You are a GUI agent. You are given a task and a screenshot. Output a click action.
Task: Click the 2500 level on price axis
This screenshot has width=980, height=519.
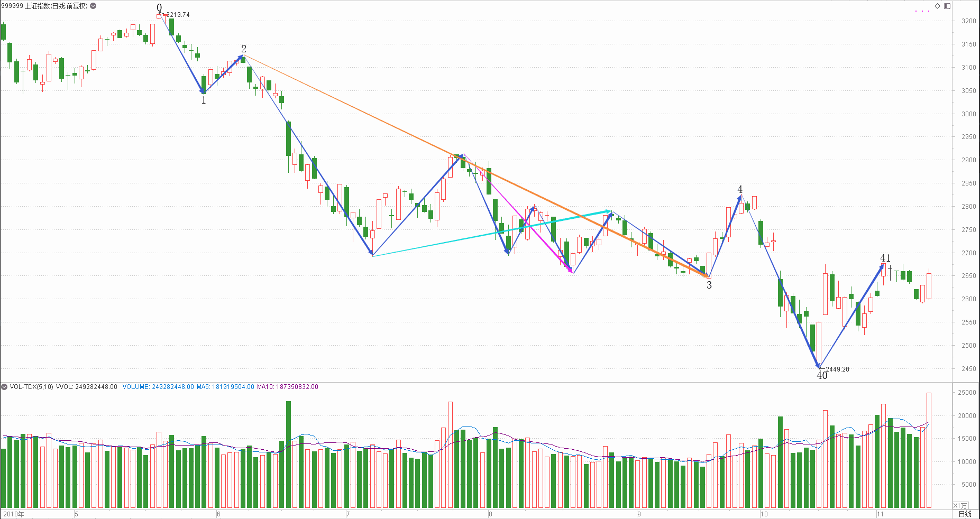(x=969, y=346)
